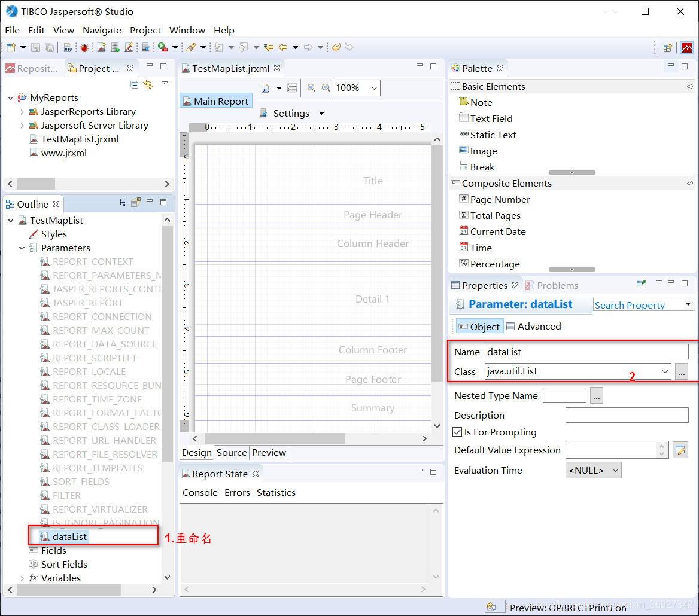Open the Navigate menu
699x616 pixels.
[102, 31]
